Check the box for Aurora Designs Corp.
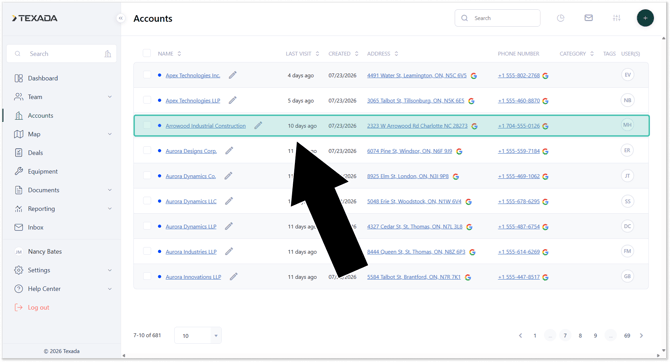Viewport: 670px width, 362px height. pos(147,150)
